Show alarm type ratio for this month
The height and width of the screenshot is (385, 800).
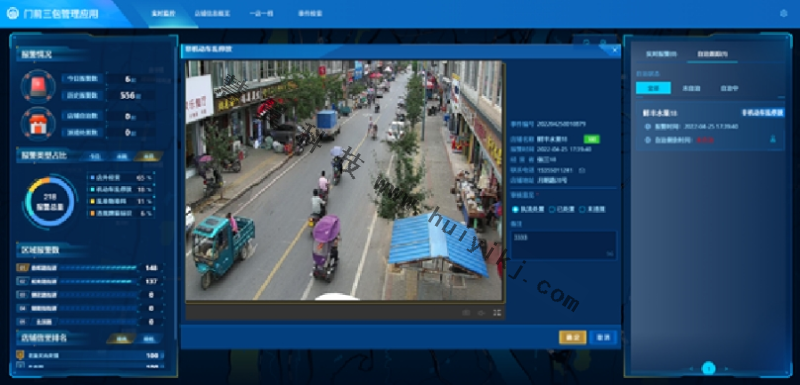point(148,157)
